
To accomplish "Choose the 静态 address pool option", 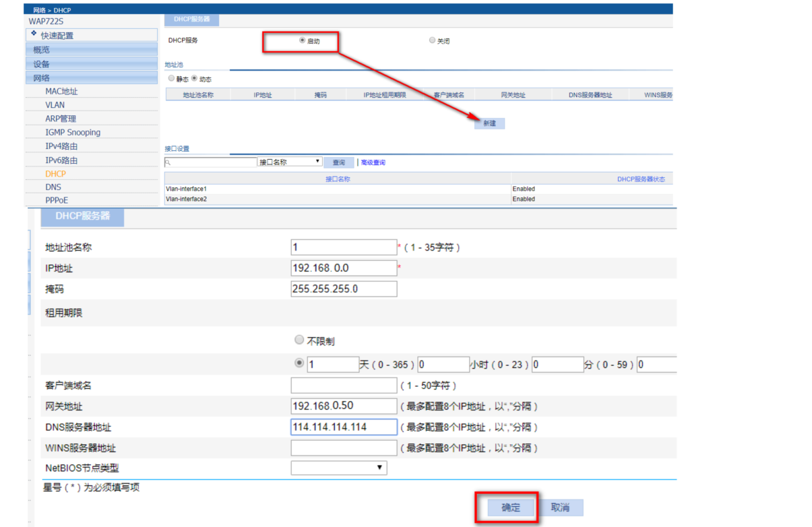I will point(171,79).
